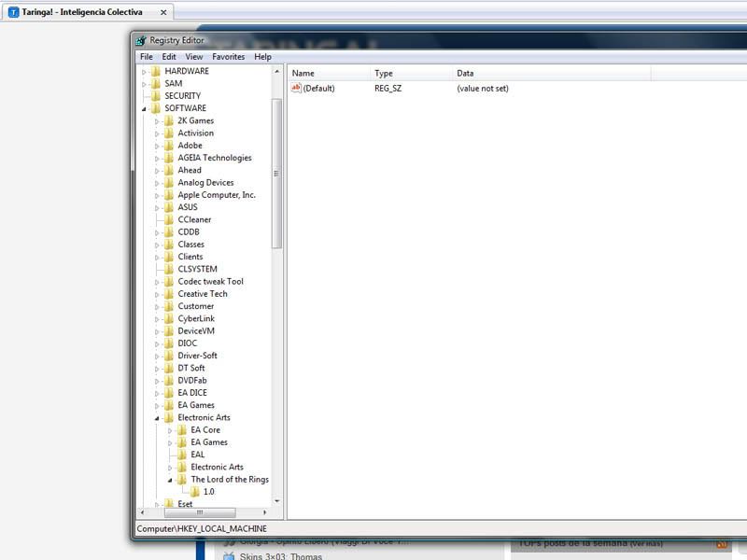
Task: Close the Taringa! browser tab
Action: point(163,12)
